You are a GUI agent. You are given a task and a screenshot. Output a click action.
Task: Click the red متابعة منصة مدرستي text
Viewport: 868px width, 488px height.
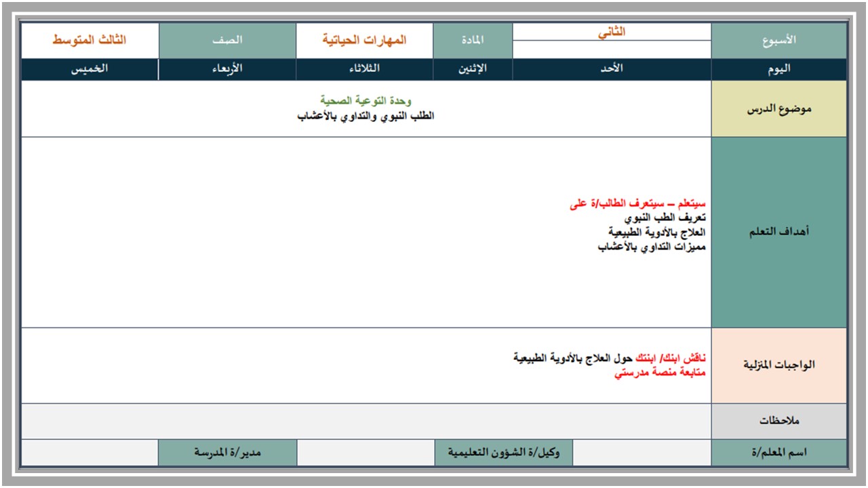(660, 371)
